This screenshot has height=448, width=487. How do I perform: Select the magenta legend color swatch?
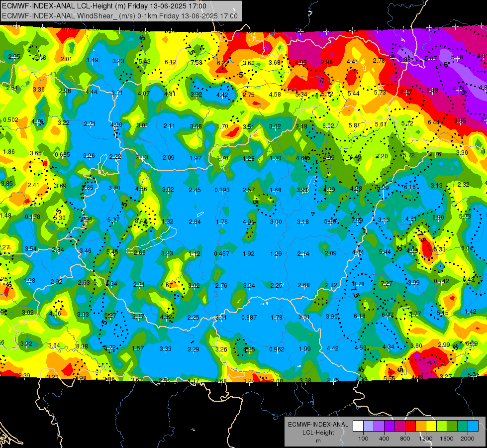[400, 426]
